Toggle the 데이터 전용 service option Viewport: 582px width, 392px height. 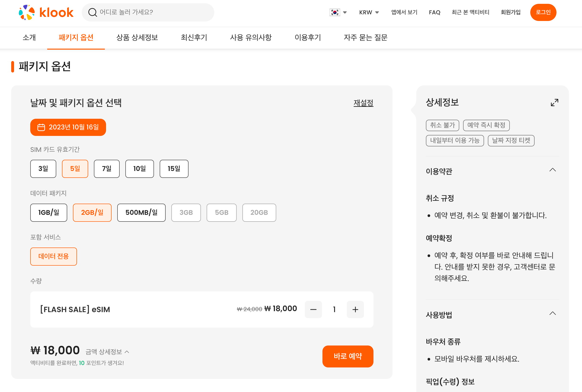(x=53, y=256)
